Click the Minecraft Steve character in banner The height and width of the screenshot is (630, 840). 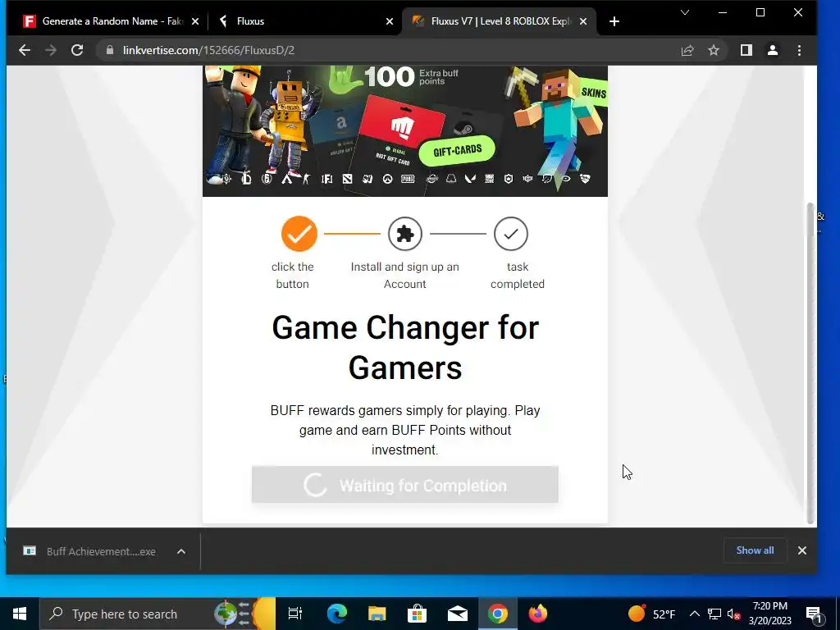click(x=557, y=123)
